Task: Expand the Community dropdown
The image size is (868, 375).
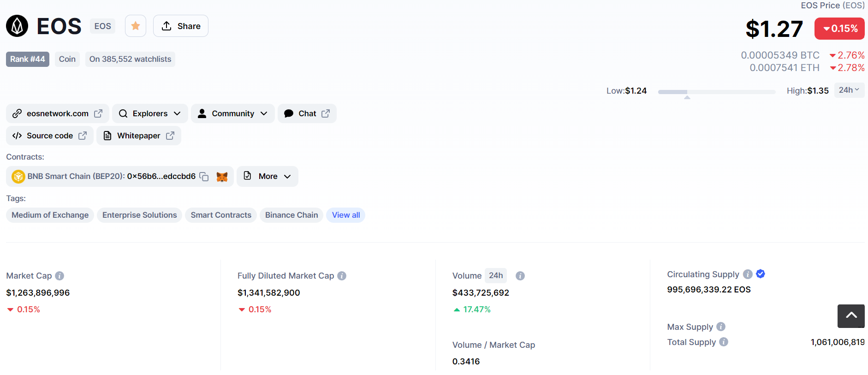Action: click(x=233, y=113)
